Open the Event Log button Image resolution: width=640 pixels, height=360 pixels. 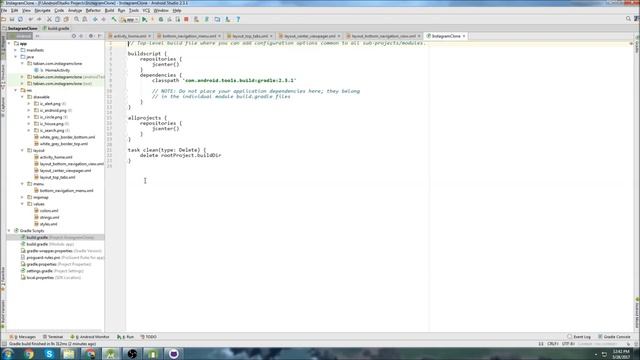pyautogui.click(x=579, y=337)
